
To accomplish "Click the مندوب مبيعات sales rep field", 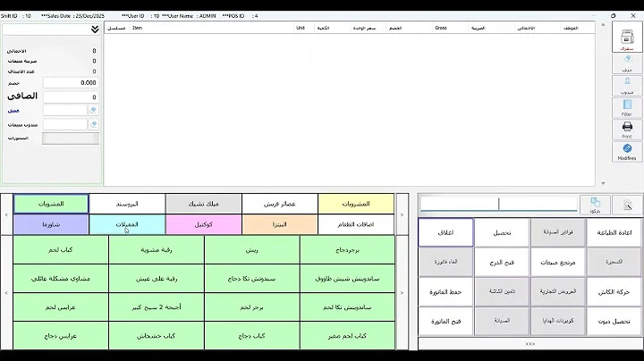I will click(x=65, y=124).
